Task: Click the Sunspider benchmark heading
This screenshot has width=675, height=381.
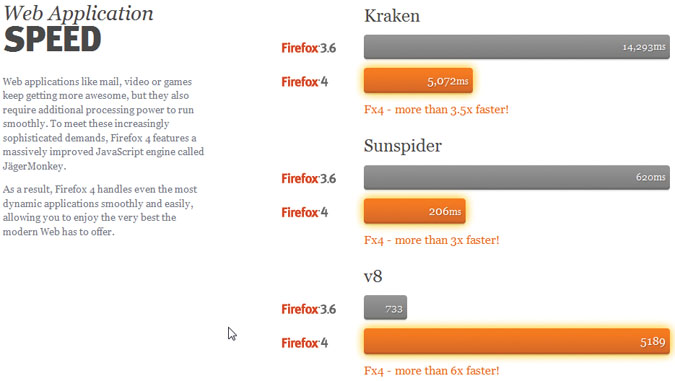Action: click(x=403, y=146)
